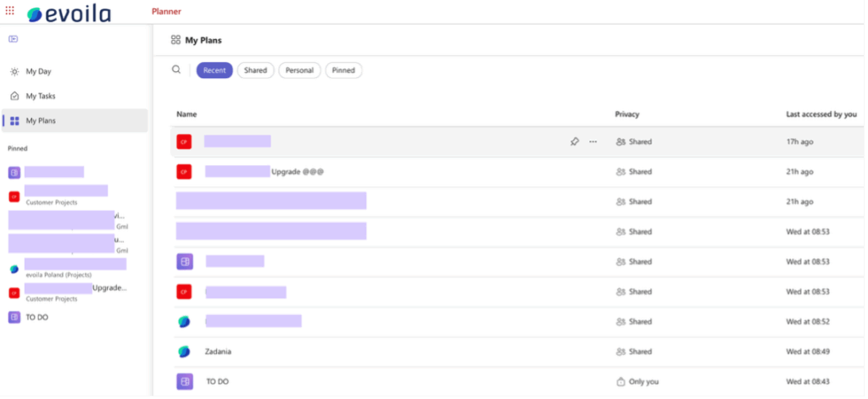Pin the first plan with pin icon

click(x=574, y=141)
